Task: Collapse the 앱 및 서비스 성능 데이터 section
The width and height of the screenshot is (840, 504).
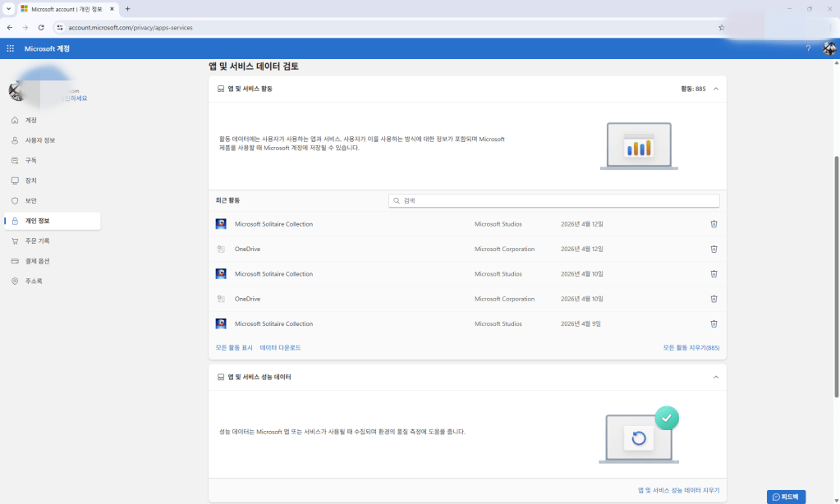Action: (x=714, y=377)
